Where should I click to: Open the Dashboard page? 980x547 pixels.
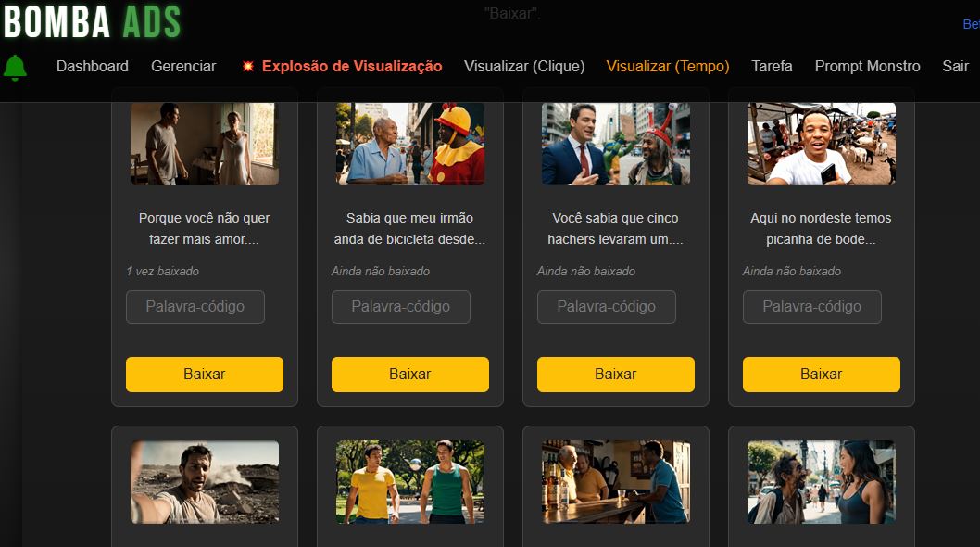(93, 66)
